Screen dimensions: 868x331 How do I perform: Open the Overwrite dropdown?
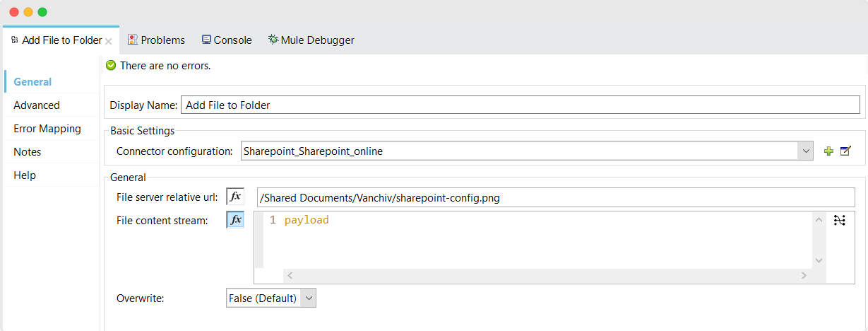click(309, 298)
